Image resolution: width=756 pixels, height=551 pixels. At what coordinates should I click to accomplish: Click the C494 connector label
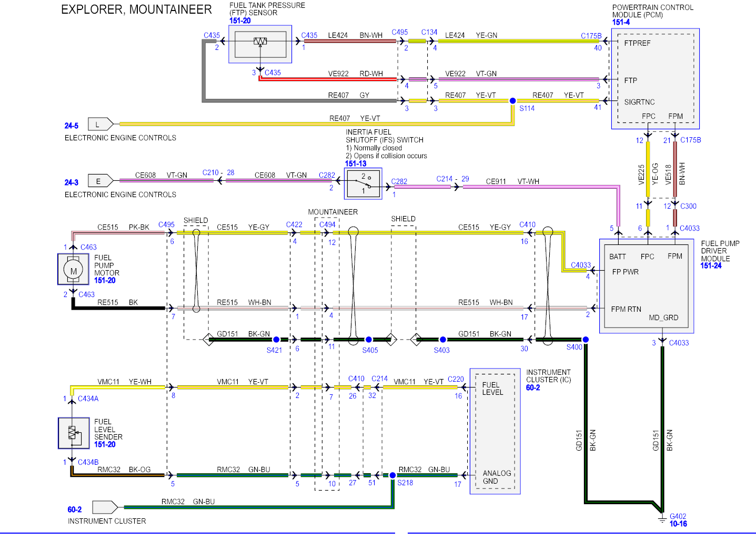327,225
